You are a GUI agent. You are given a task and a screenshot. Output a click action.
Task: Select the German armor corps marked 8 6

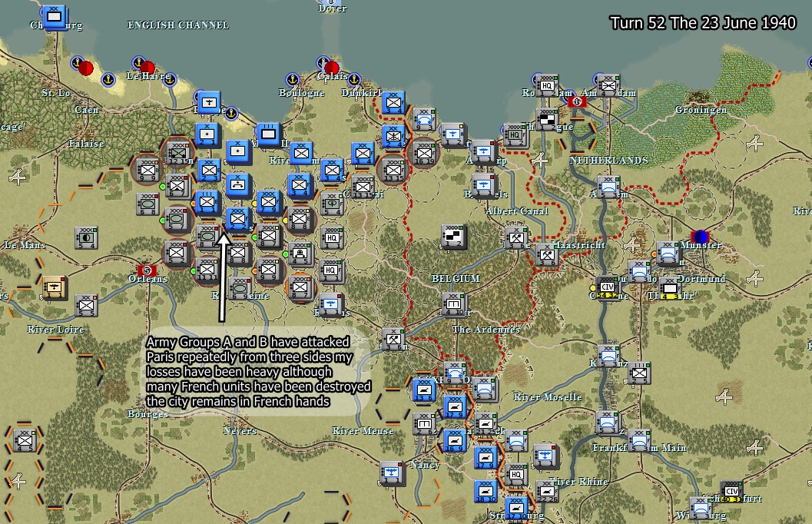click(x=207, y=237)
